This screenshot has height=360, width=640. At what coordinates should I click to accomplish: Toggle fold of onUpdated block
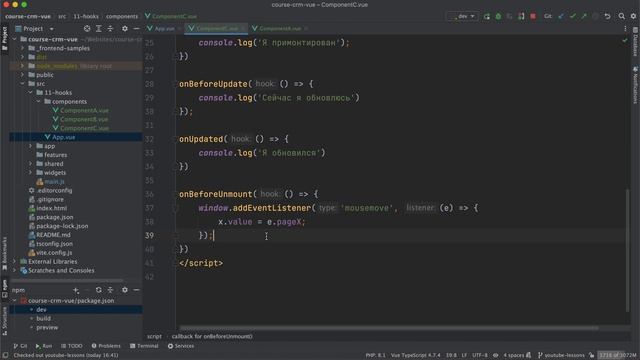coord(176,139)
